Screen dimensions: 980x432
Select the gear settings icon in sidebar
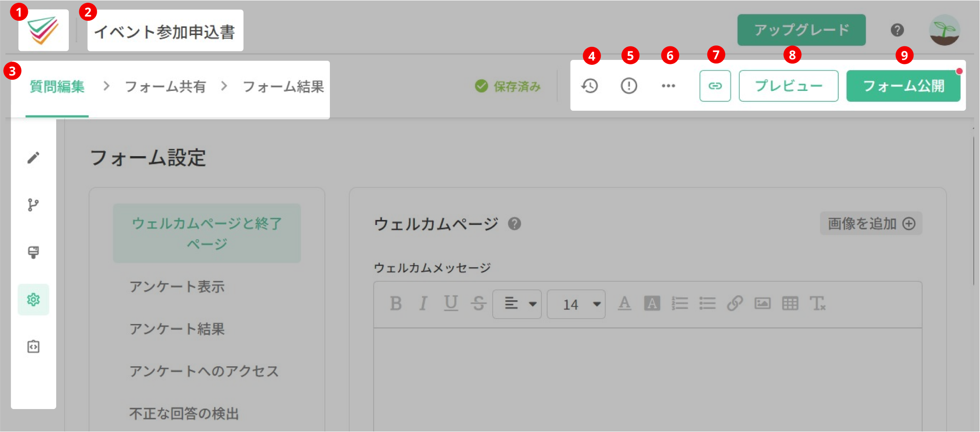[33, 300]
